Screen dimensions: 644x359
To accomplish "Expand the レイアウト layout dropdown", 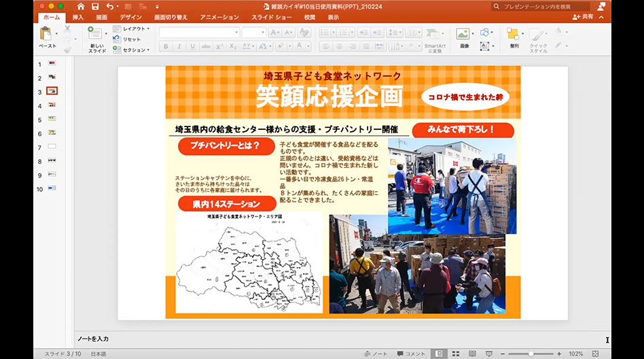I will 133,29.
